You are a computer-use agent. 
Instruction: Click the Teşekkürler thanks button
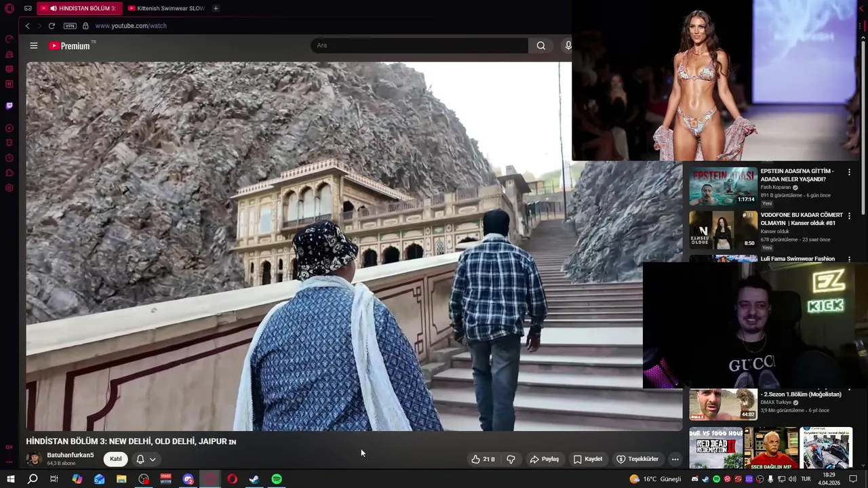tap(637, 459)
